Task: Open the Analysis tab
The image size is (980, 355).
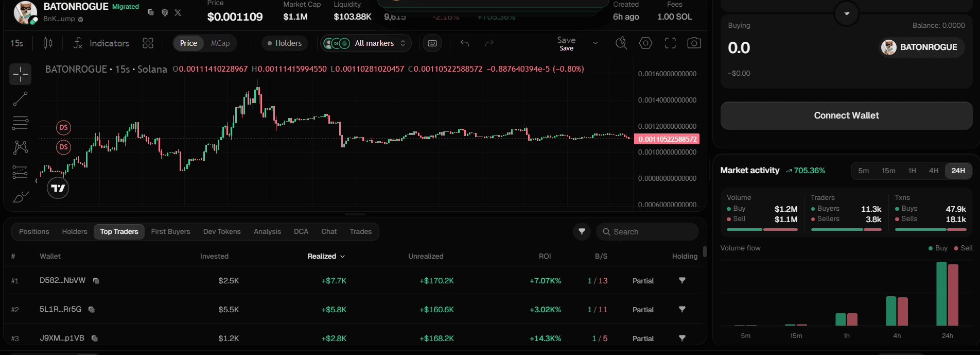Action: click(267, 231)
